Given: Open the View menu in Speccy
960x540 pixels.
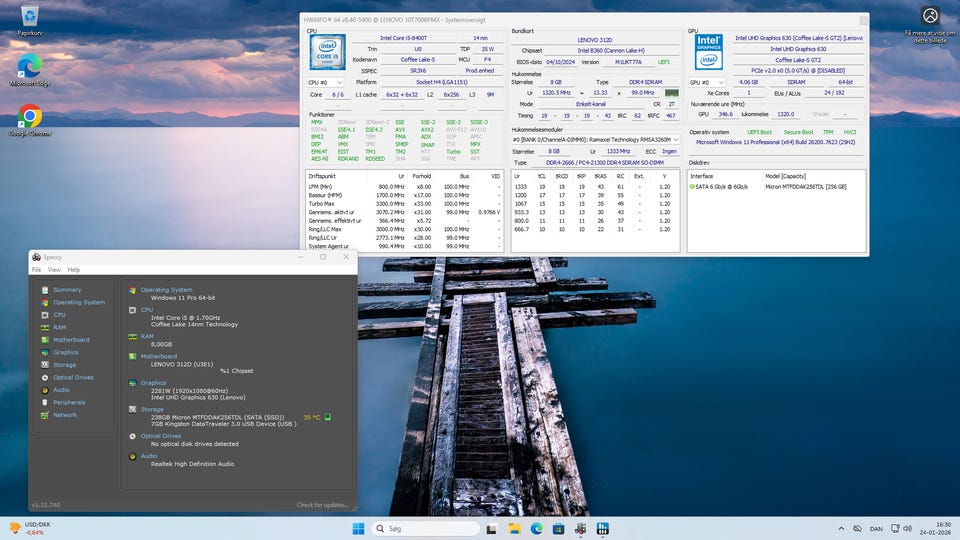Looking at the screenshot, I should 54,269.
